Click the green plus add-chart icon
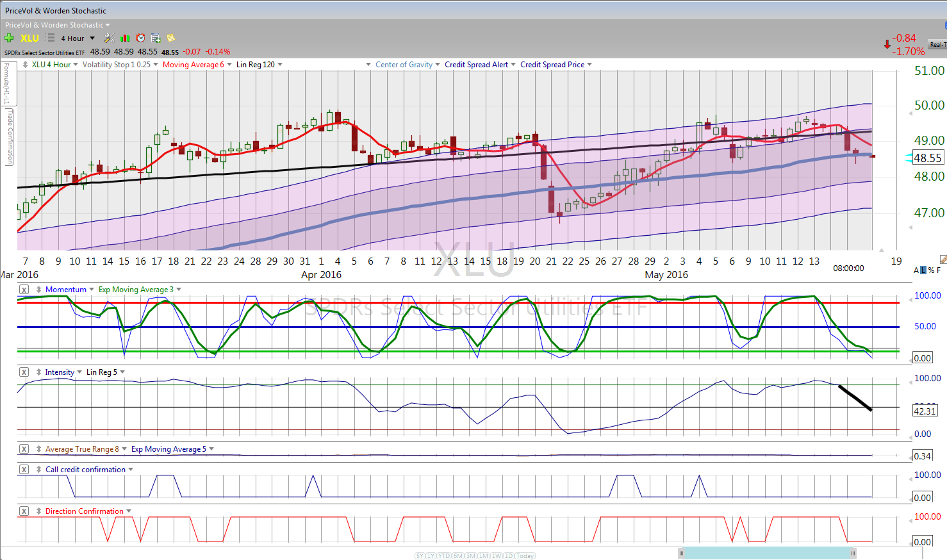The image size is (947, 560). [x=9, y=38]
